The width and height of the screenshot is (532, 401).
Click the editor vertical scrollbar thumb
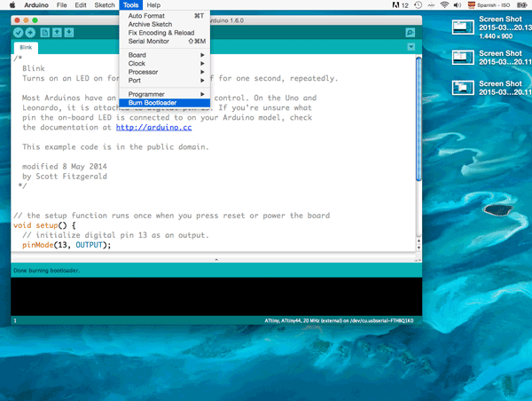[x=419, y=119]
